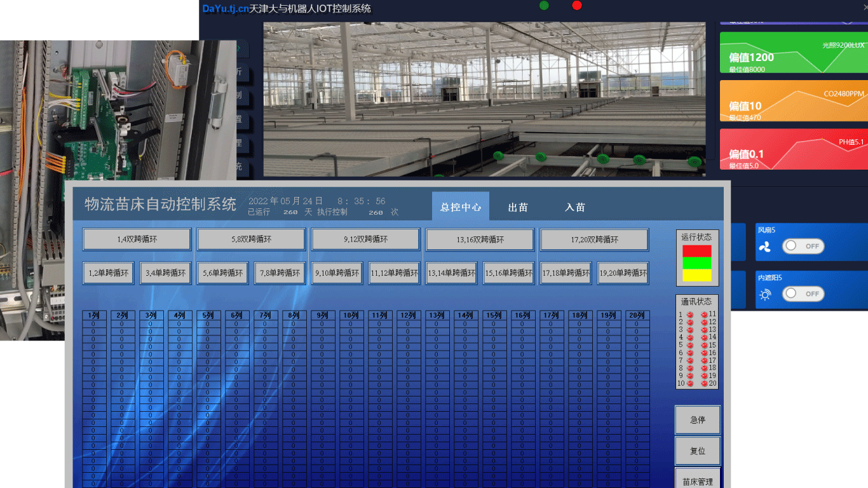Click the DaYu.tj.cn title in the IOT window
Viewport: 868px width, 488px height.
(226, 8)
